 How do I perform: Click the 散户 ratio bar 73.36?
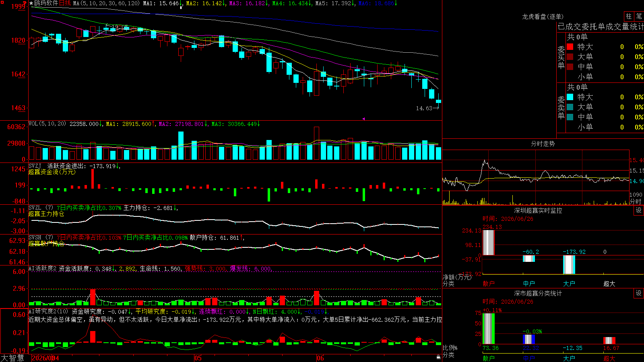pos(488,329)
